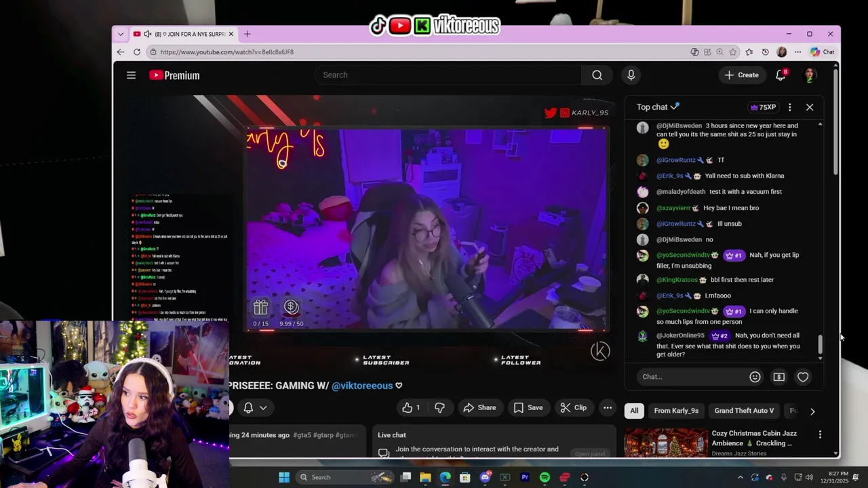This screenshot has height=488, width=868.
Task: Open Edge Settings and more ellipsis
Action: coord(797,52)
